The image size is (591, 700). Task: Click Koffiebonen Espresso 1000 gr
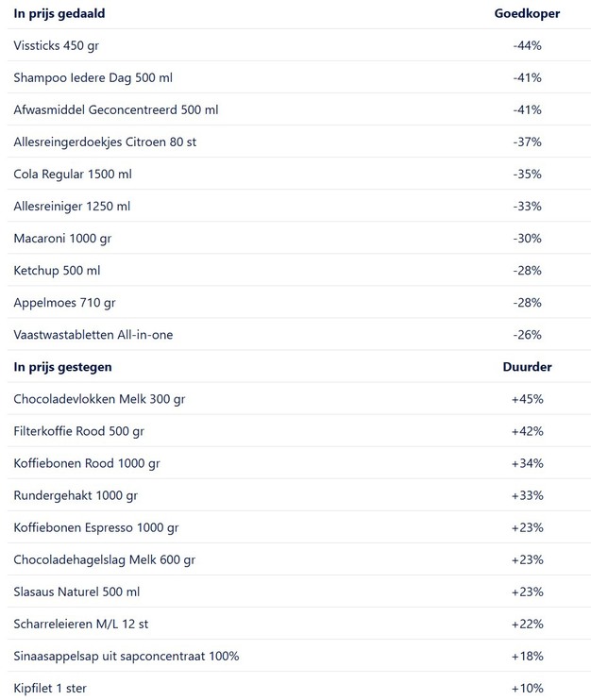tap(95, 526)
